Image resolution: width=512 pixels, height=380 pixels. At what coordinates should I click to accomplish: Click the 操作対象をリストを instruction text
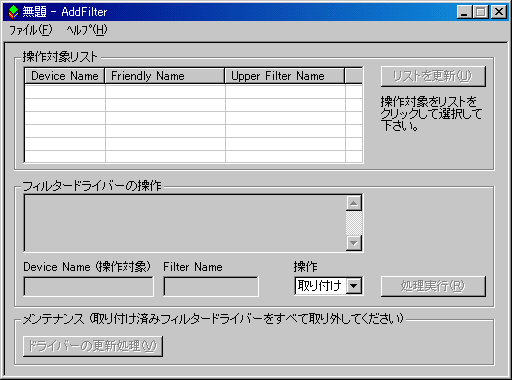(431, 114)
